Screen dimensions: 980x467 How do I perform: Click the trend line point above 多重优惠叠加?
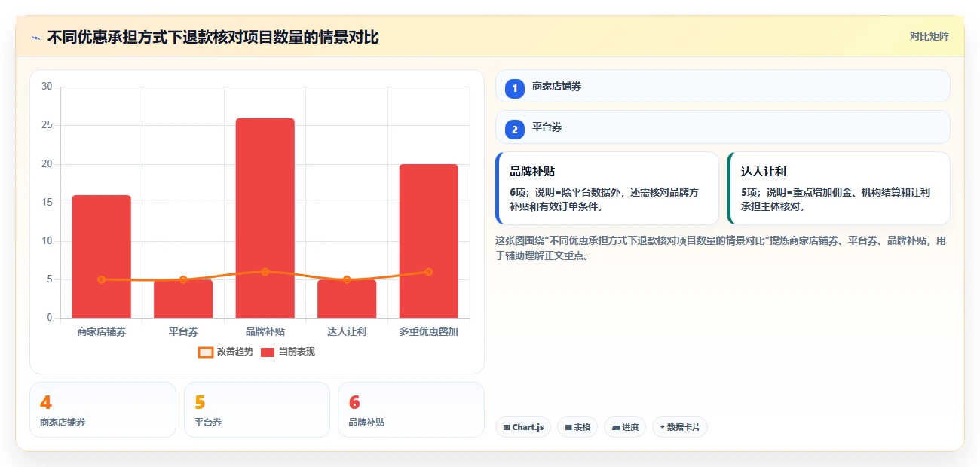coord(428,272)
